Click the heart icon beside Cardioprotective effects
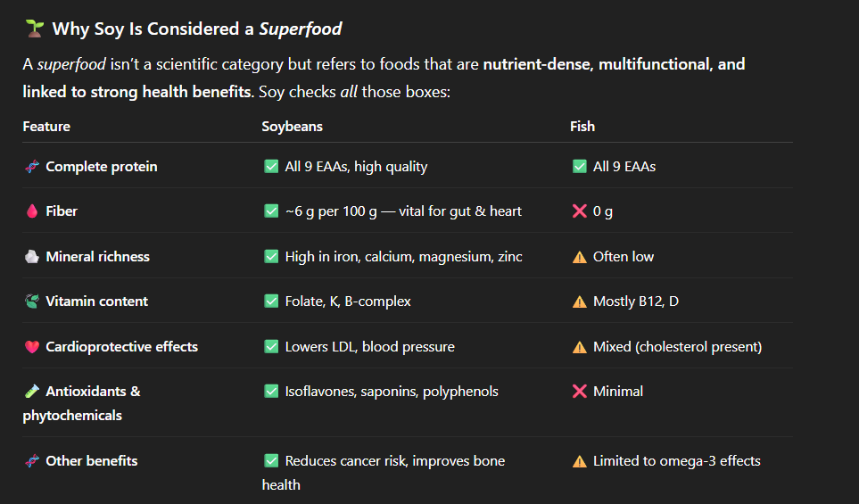This screenshot has height=504, width=859. 32,347
